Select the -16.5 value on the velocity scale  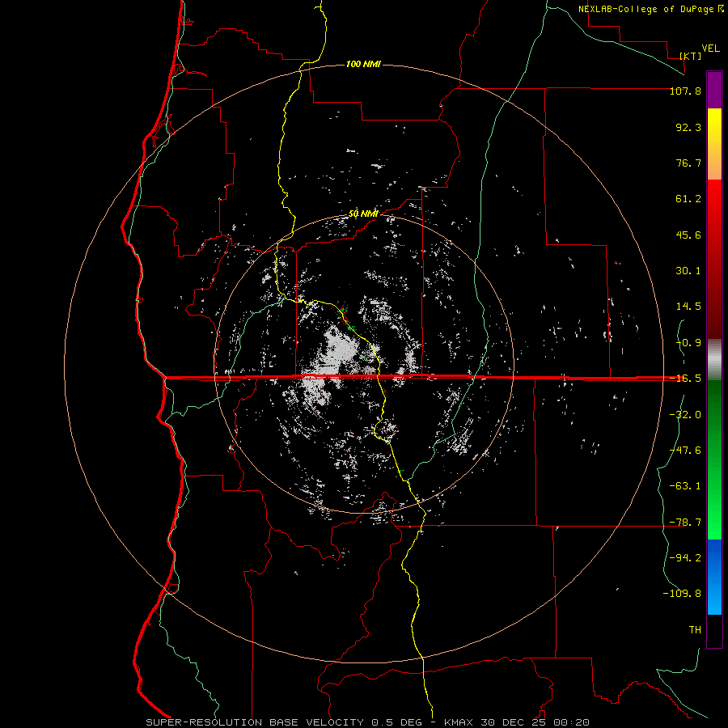pos(685,379)
